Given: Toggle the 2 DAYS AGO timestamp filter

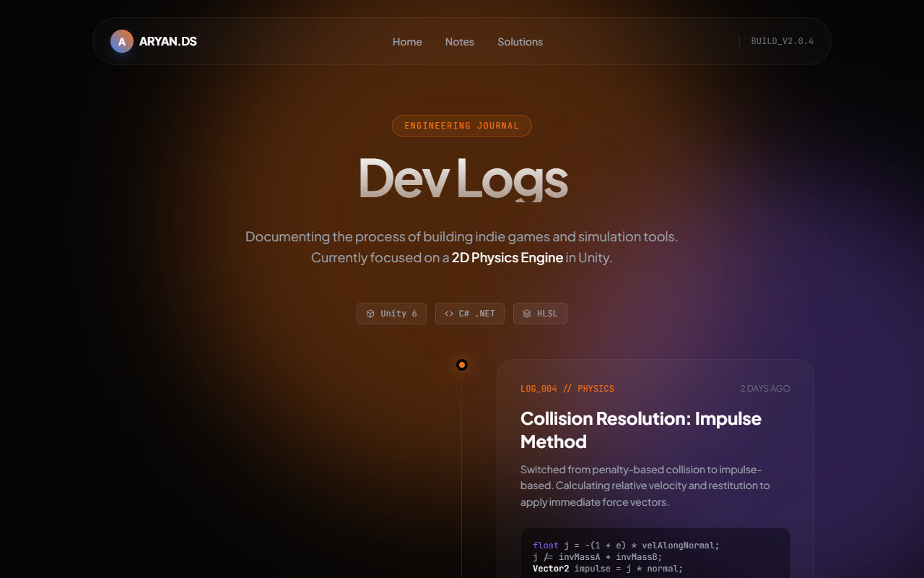Looking at the screenshot, I should (x=764, y=388).
